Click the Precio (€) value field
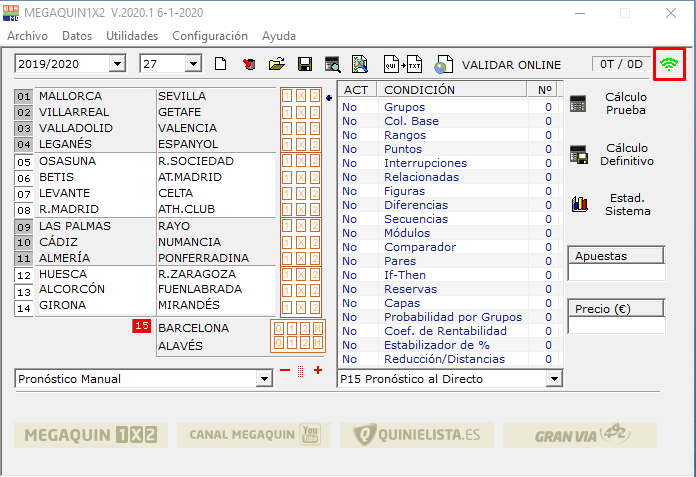This screenshot has height=477, width=696. pyautogui.click(x=617, y=325)
